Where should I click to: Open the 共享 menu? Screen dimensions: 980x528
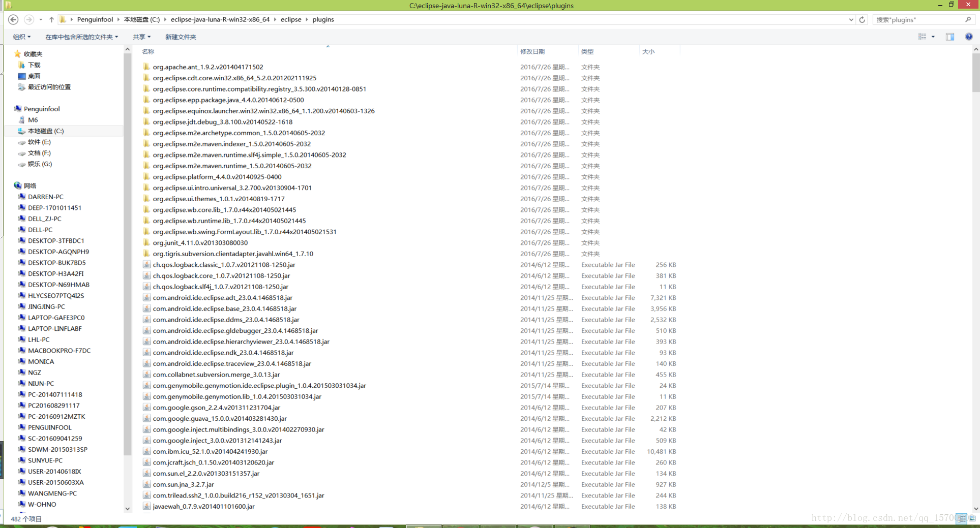click(141, 37)
